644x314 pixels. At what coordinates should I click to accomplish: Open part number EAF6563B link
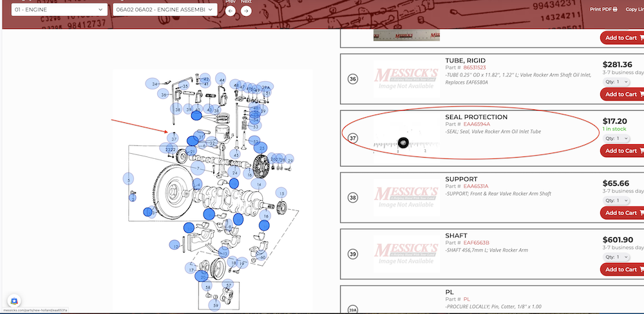point(477,243)
